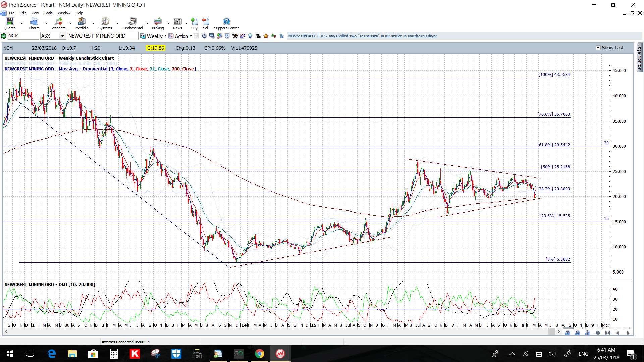Screen dimensions: 644x362
Task: Open the Help menu
Action: coord(79,13)
